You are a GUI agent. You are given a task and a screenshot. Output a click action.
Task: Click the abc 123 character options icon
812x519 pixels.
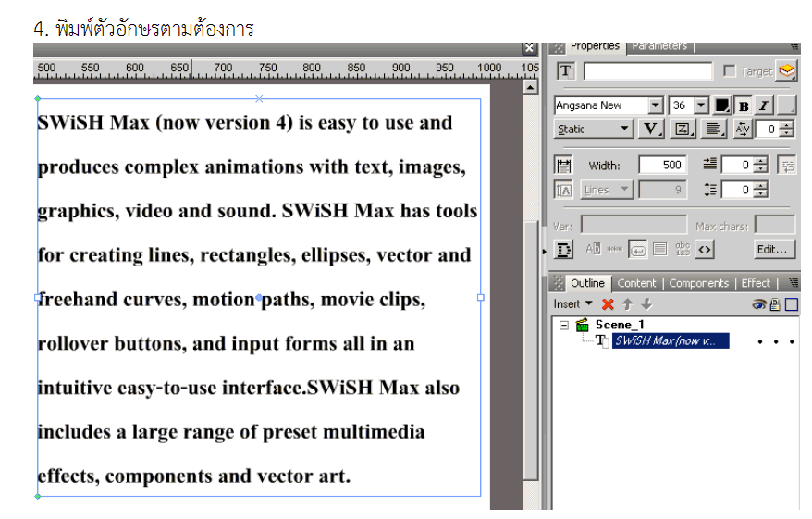point(683,249)
